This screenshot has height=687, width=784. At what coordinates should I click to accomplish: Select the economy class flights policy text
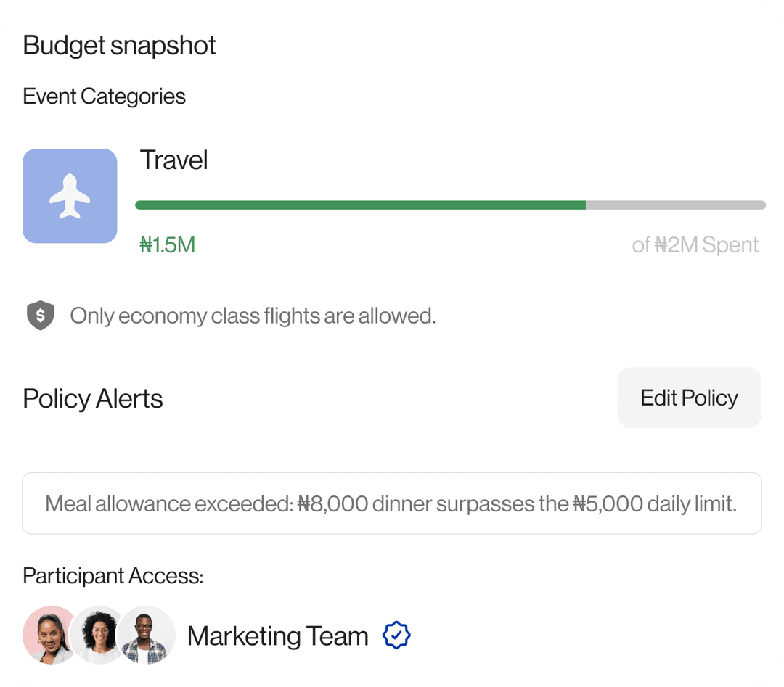point(253,316)
